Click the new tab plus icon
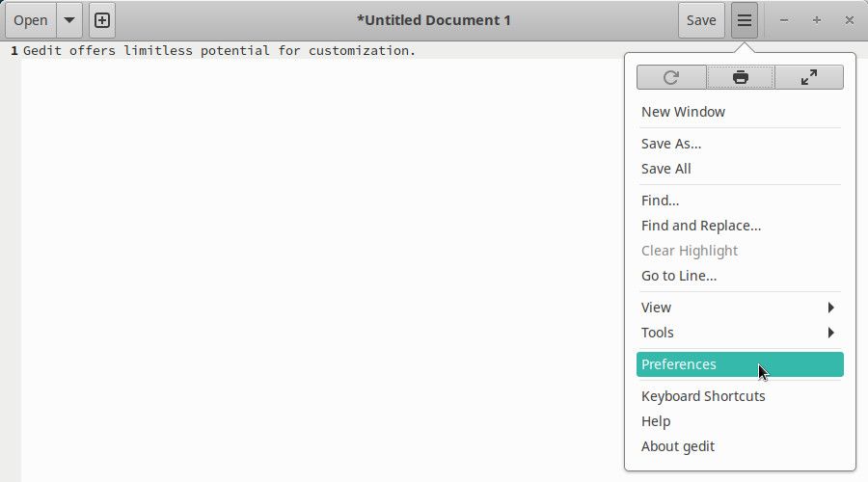The width and height of the screenshot is (868, 482). (102, 20)
